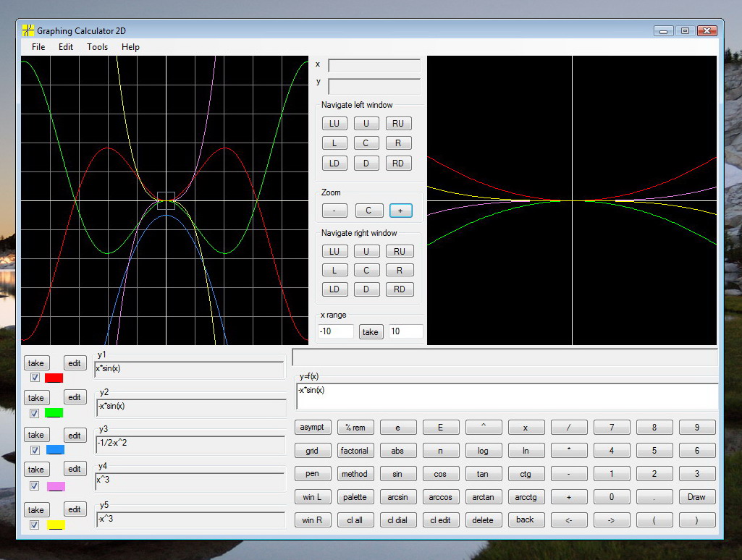Click the Zoom minus button
Image resolution: width=742 pixels, height=560 pixels.
(334, 211)
